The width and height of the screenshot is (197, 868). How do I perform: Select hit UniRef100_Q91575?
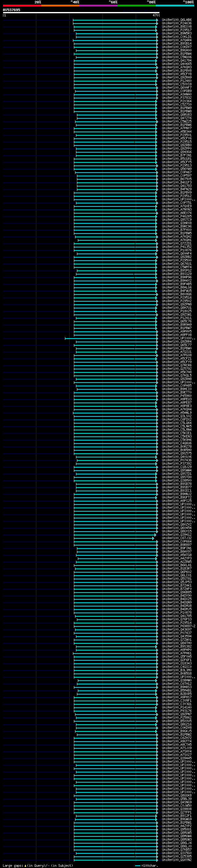click(177, 454)
